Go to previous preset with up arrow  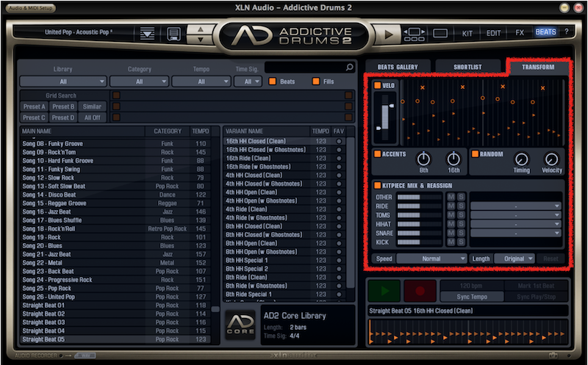point(200,29)
